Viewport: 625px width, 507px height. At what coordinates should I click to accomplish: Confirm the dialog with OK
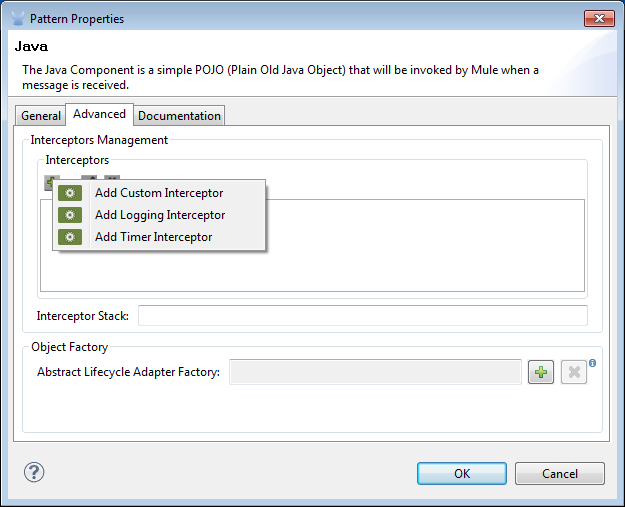click(x=461, y=473)
